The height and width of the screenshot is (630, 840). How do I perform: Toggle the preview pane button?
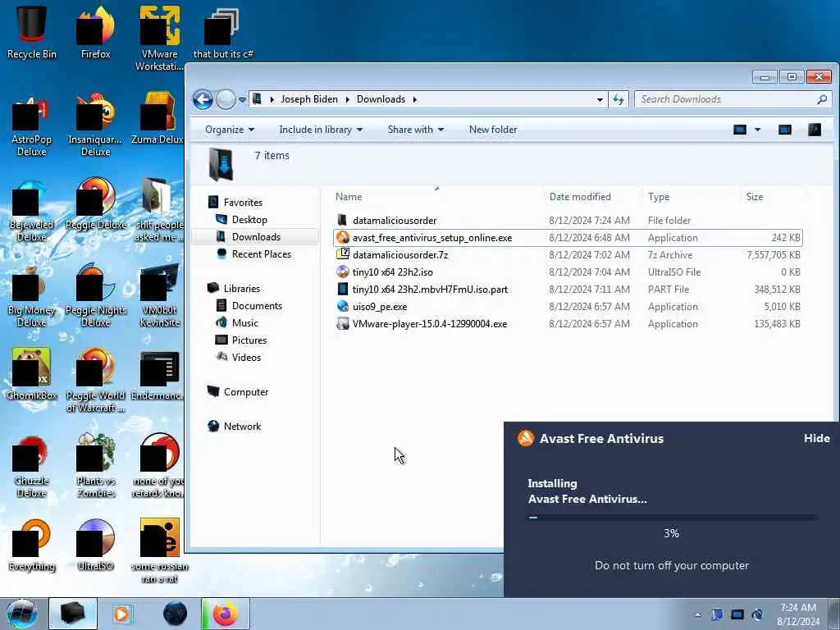(785, 130)
